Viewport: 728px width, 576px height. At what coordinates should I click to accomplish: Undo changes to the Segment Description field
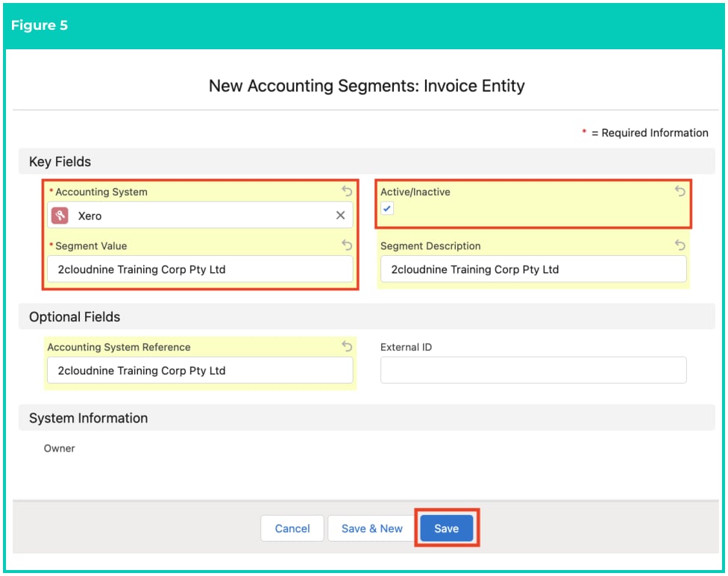680,245
